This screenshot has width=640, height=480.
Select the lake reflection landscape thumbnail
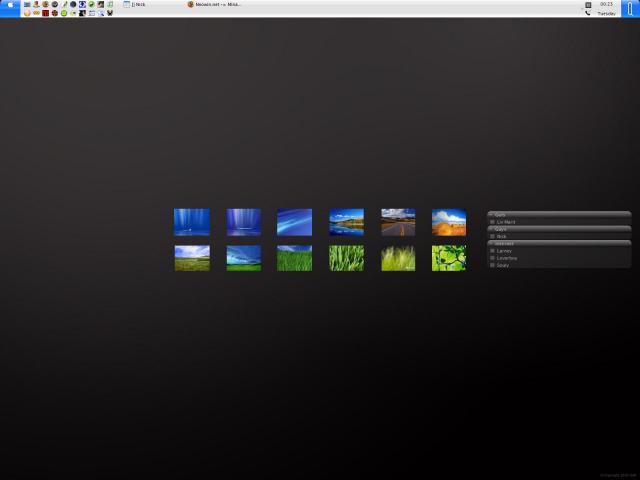[347, 222]
